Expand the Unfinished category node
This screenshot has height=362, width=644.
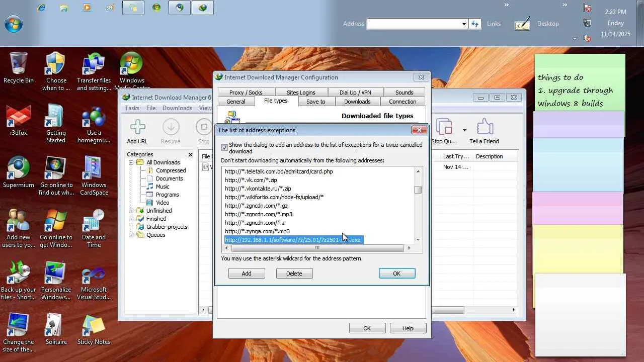click(131, 211)
